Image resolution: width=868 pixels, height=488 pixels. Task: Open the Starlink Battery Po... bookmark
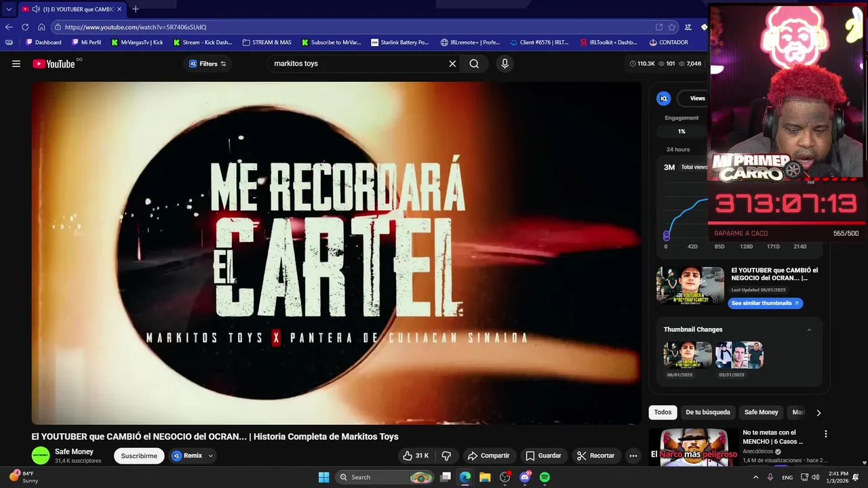point(400,42)
